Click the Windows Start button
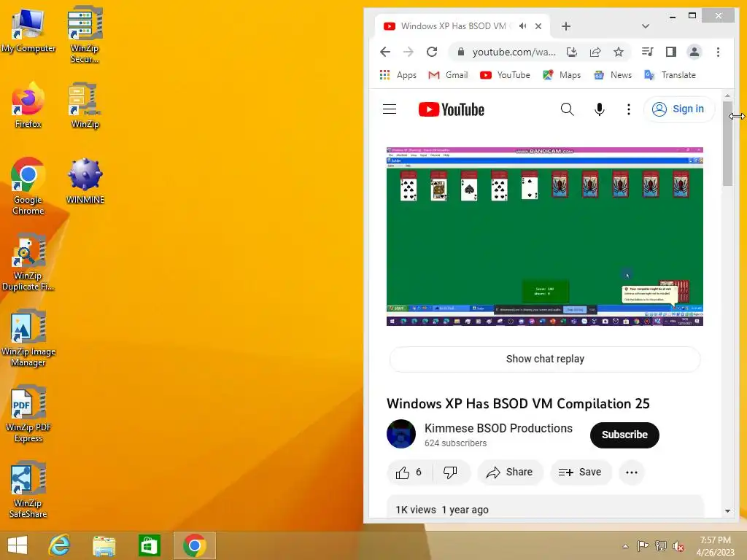 click(18, 545)
